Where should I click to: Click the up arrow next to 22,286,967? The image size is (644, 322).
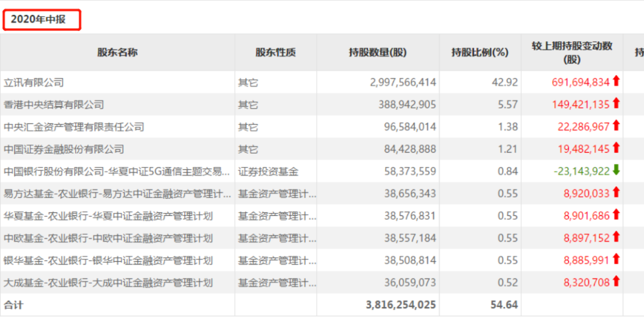615,126
